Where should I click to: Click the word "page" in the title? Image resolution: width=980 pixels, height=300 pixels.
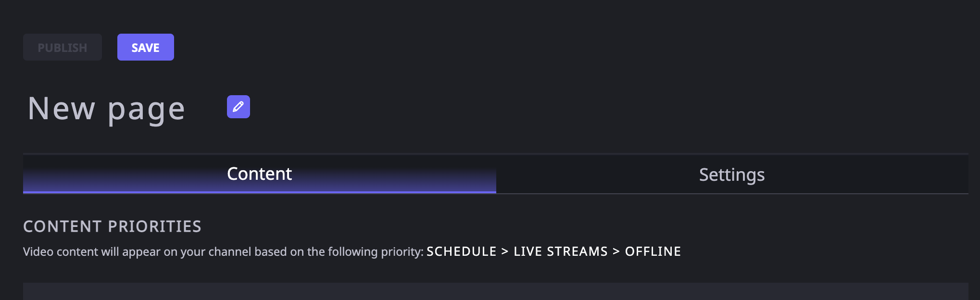pyautogui.click(x=146, y=111)
